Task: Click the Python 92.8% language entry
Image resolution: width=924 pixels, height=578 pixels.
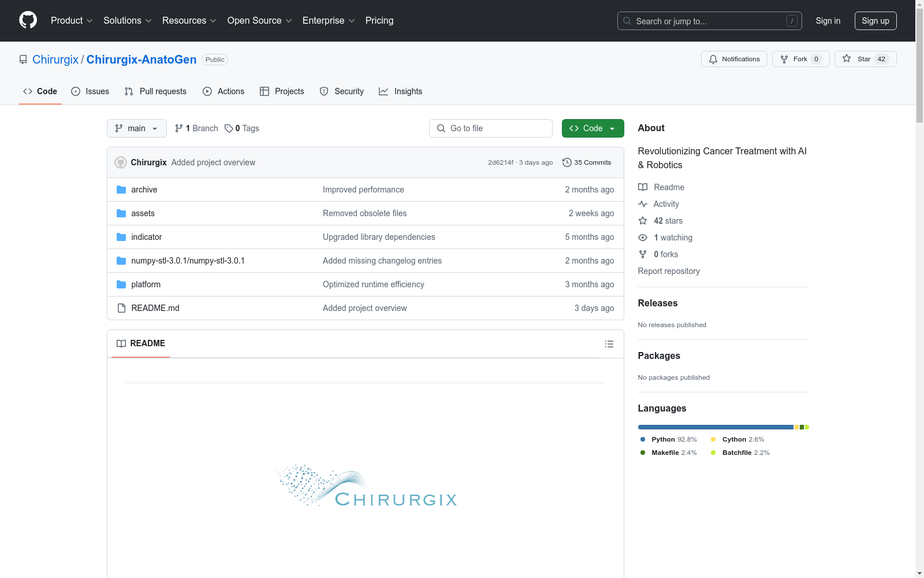Action: click(668, 439)
